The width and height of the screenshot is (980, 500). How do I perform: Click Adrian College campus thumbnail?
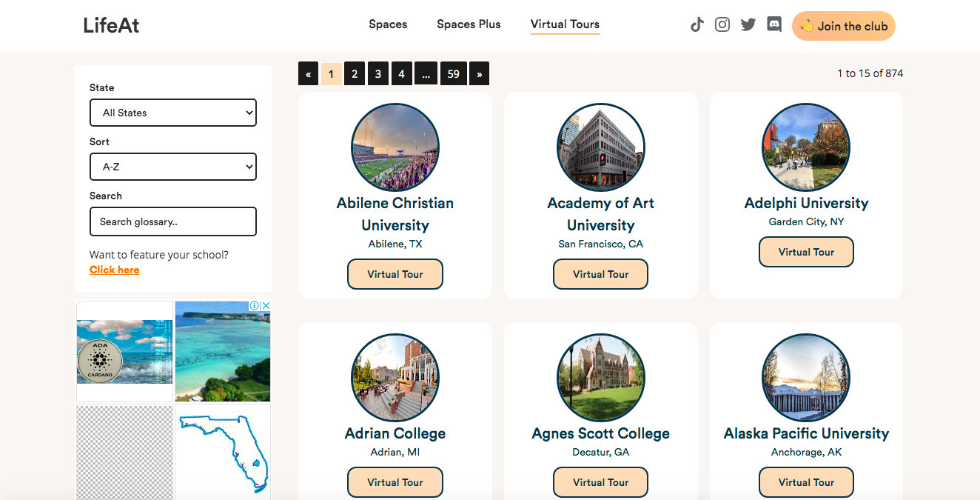point(395,378)
